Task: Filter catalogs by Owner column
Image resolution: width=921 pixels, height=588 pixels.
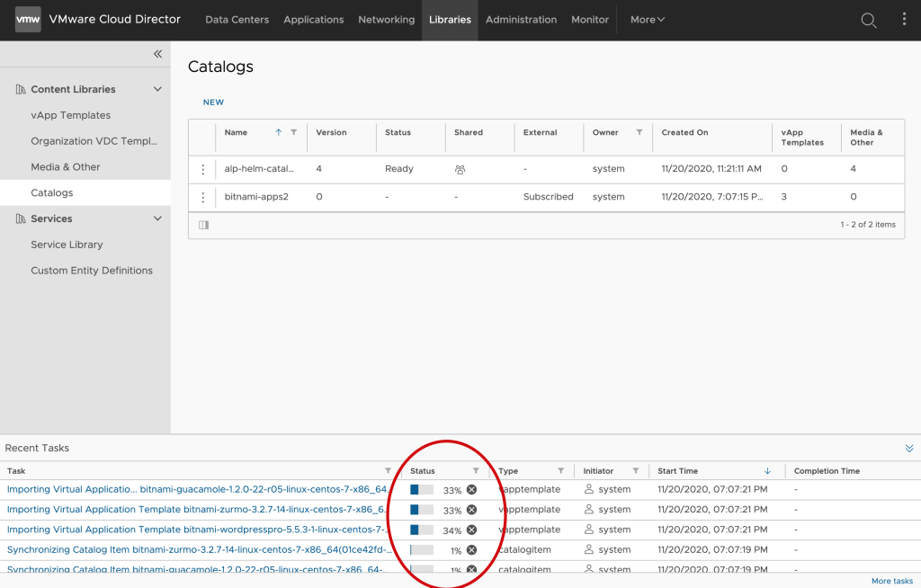Action: click(x=639, y=132)
